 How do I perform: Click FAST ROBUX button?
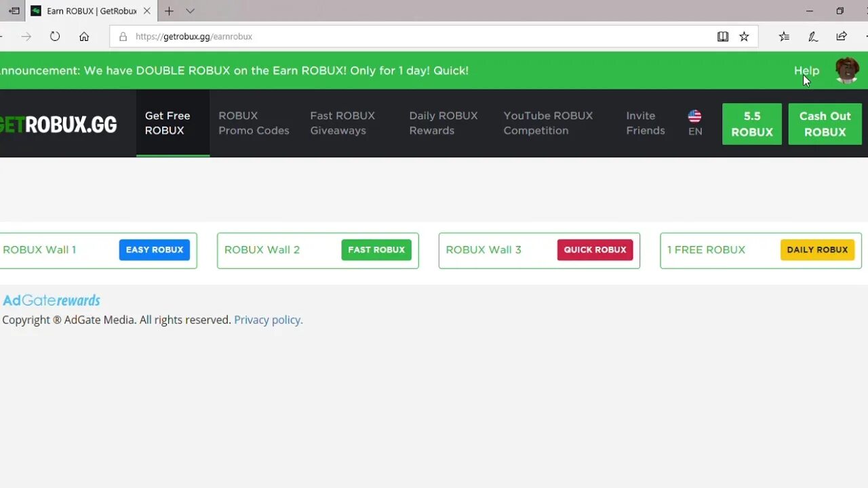pos(376,250)
